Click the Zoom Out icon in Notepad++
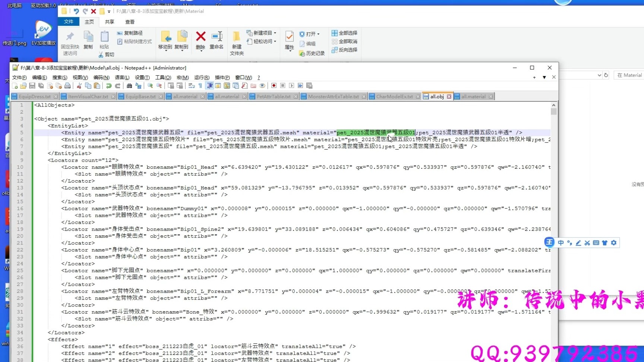Screen dimensions: 644x362 click(159, 86)
